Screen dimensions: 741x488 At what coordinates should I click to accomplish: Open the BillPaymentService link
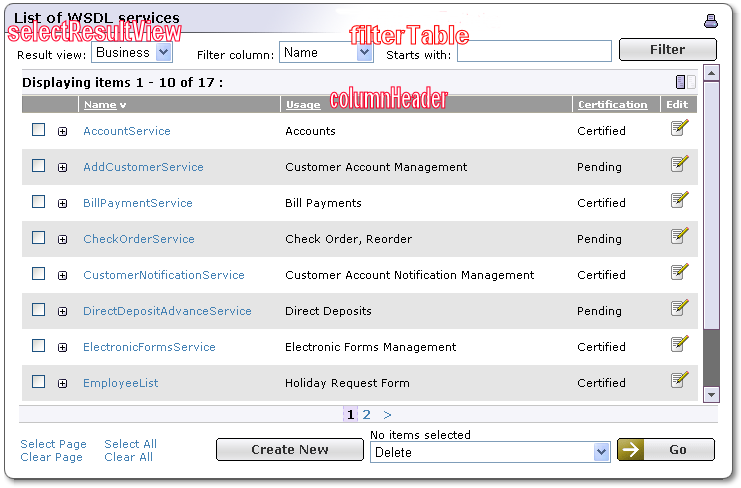point(138,203)
